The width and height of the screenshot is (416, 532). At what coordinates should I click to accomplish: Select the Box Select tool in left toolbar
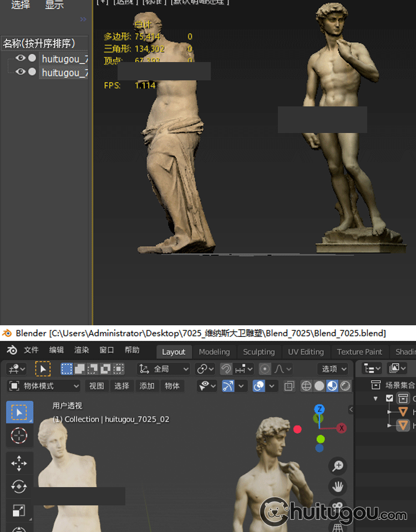point(19,412)
